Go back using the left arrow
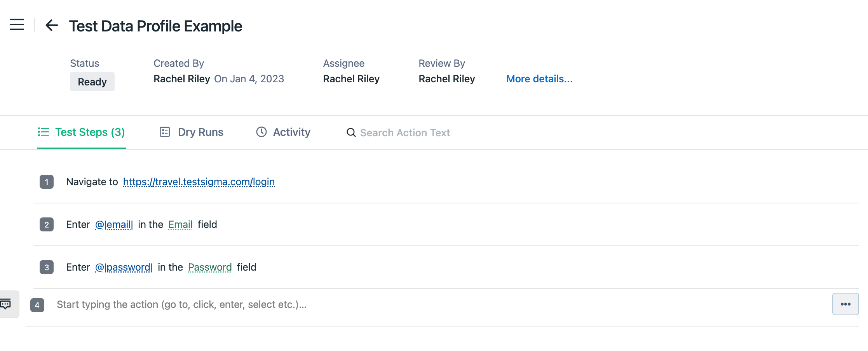Screen dimensions: 868x351 [52, 26]
